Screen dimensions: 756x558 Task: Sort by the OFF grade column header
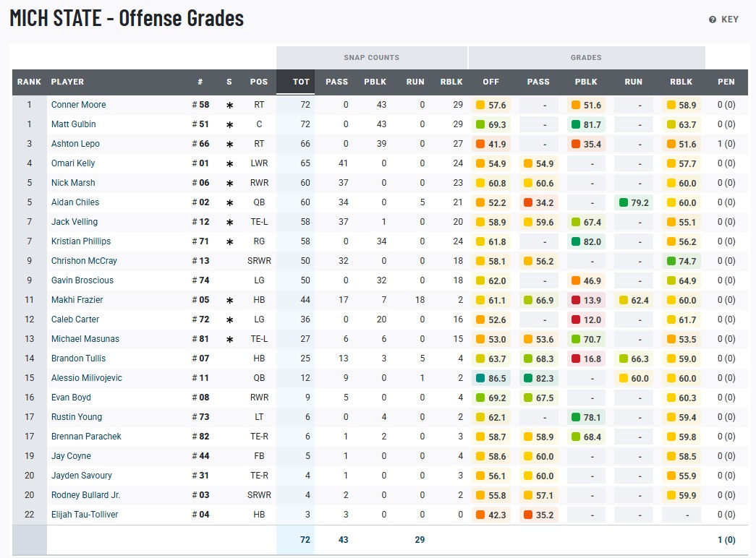coord(491,82)
